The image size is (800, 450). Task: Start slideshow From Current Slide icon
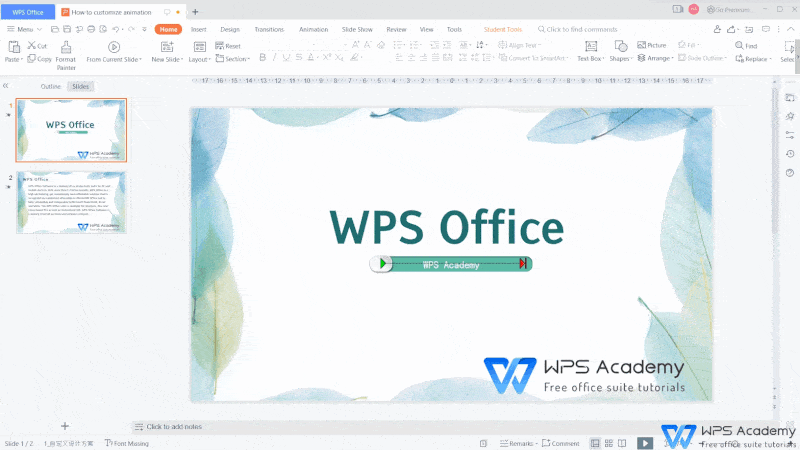click(x=114, y=47)
